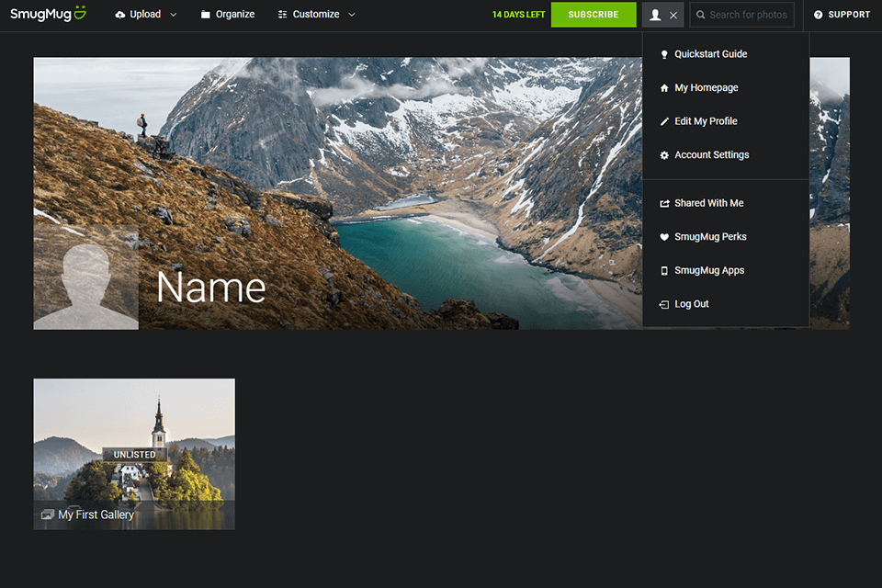Select My Homepage menu entry
The image size is (882, 588).
click(x=706, y=88)
